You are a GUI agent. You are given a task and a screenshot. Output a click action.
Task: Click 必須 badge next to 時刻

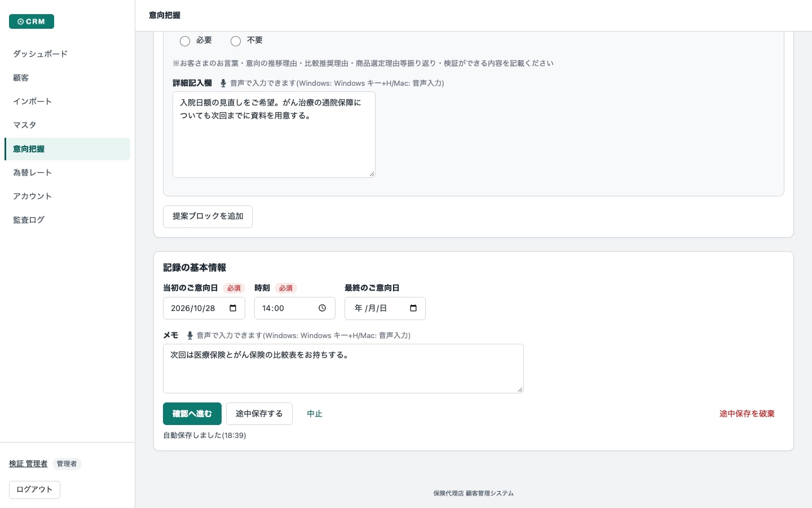[x=286, y=288]
